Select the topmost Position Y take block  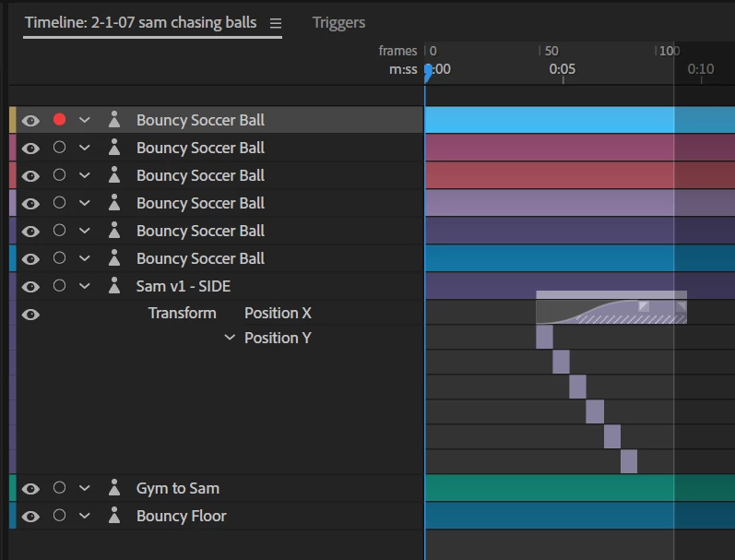pyautogui.click(x=544, y=337)
